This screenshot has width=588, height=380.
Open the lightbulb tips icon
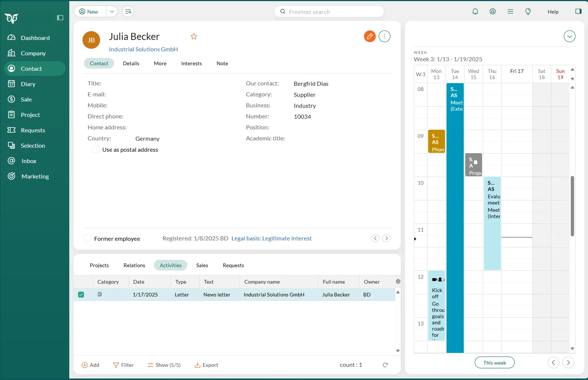pos(528,11)
